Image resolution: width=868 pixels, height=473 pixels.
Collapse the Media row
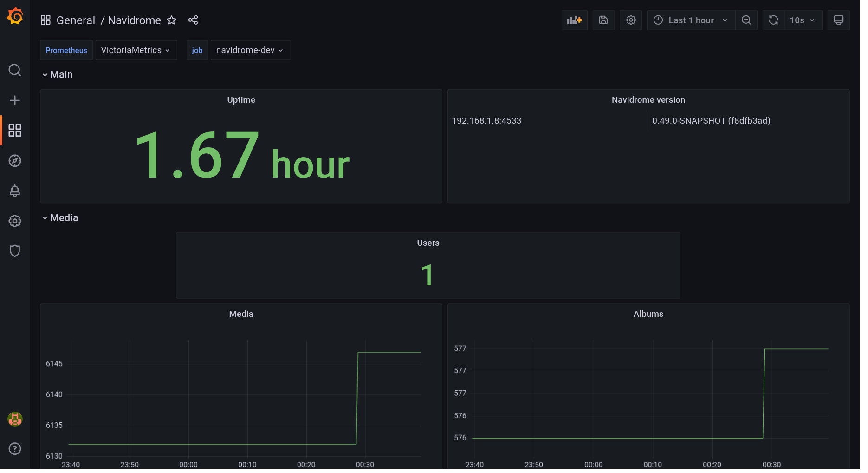(60, 218)
